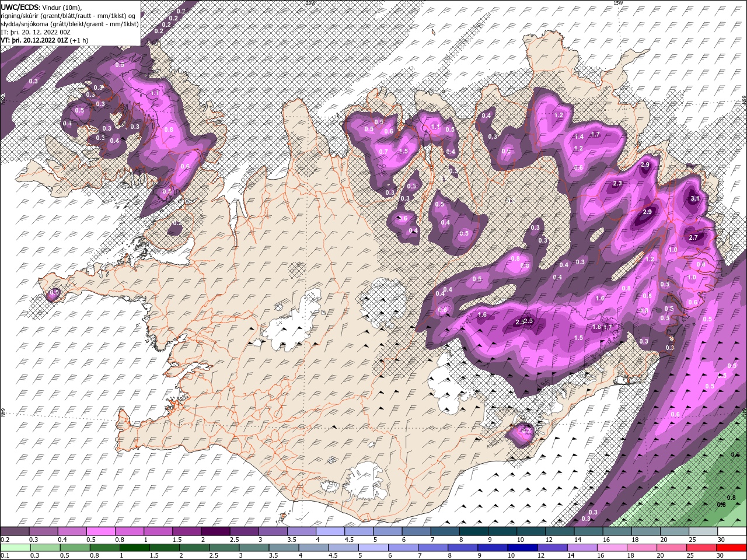Select the mid-green 0.5 swatch in rain legend
747x560 pixels.
(75, 548)
